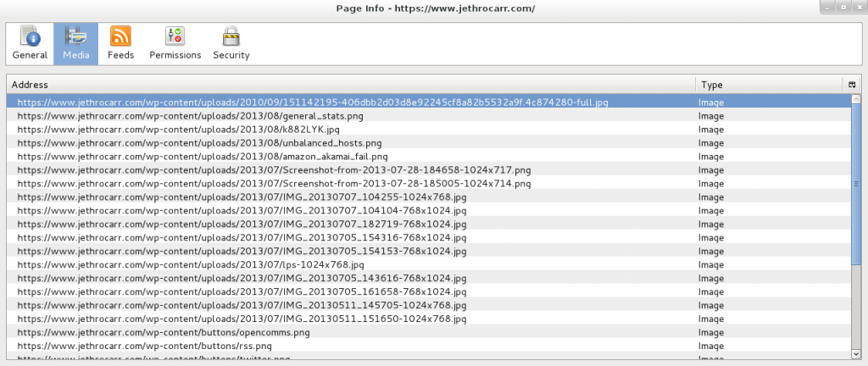The width and height of the screenshot is (868, 366).
Task: Select the buttons/opencomms.png row
Action: (x=429, y=332)
